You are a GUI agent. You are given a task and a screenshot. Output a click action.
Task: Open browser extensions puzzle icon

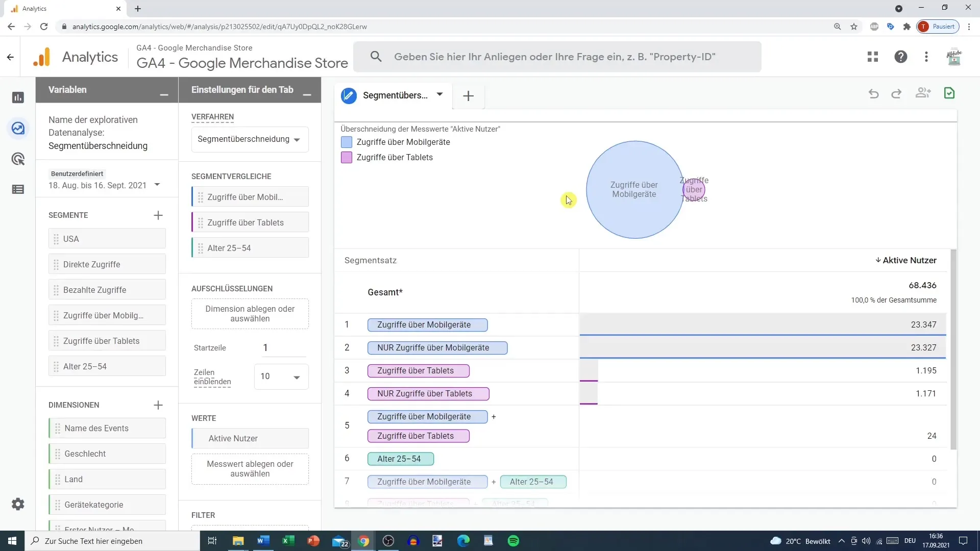coord(906,27)
